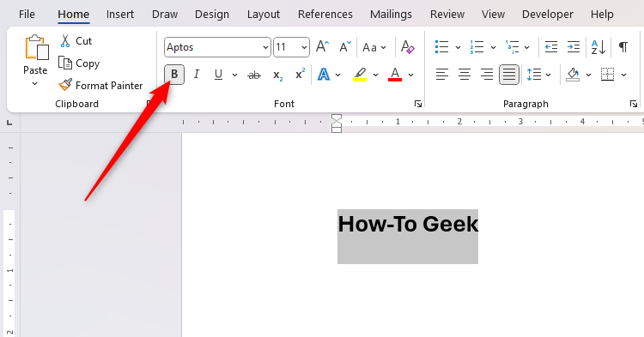Screen dimensions: 644x337
Task: Apply Text Effects and Typography
Action: point(324,75)
